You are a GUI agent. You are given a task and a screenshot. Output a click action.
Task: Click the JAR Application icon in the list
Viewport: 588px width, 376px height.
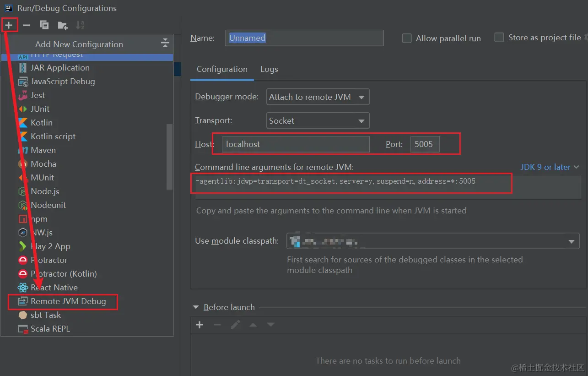coord(23,68)
